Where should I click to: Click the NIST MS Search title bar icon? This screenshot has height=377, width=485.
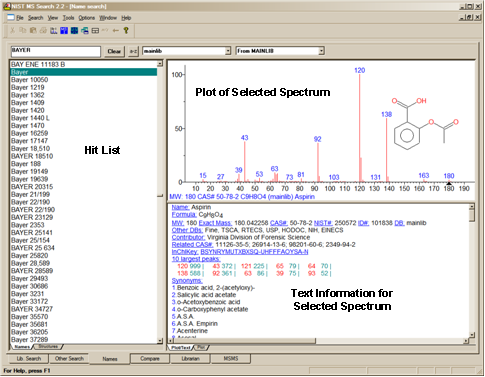pos(7,6)
